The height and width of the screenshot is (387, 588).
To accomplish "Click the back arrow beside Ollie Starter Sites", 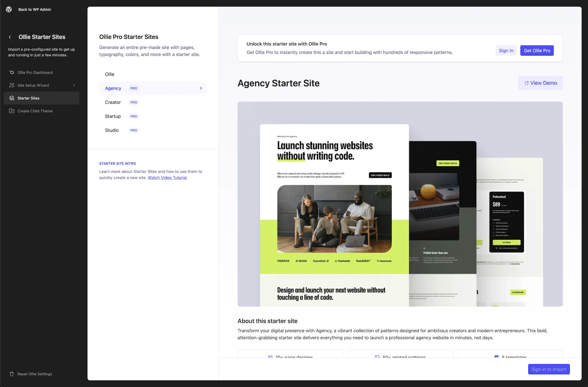I will click(x=10, y=37).
